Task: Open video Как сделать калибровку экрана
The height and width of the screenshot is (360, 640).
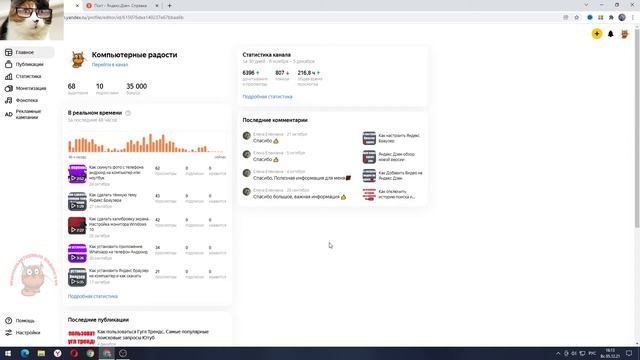Action: tap(119, 224)
